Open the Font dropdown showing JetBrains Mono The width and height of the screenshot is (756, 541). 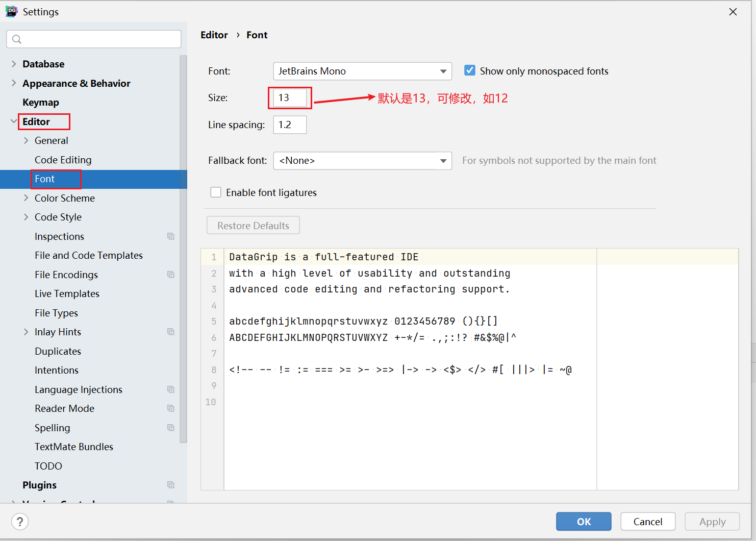(x=362, y=71)
